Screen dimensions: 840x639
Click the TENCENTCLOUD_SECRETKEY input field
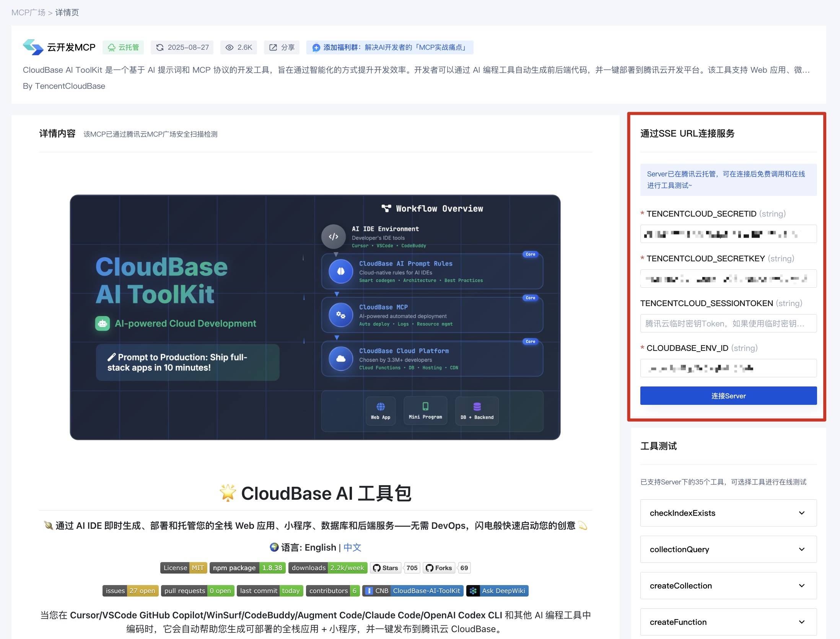coord(728,279)
